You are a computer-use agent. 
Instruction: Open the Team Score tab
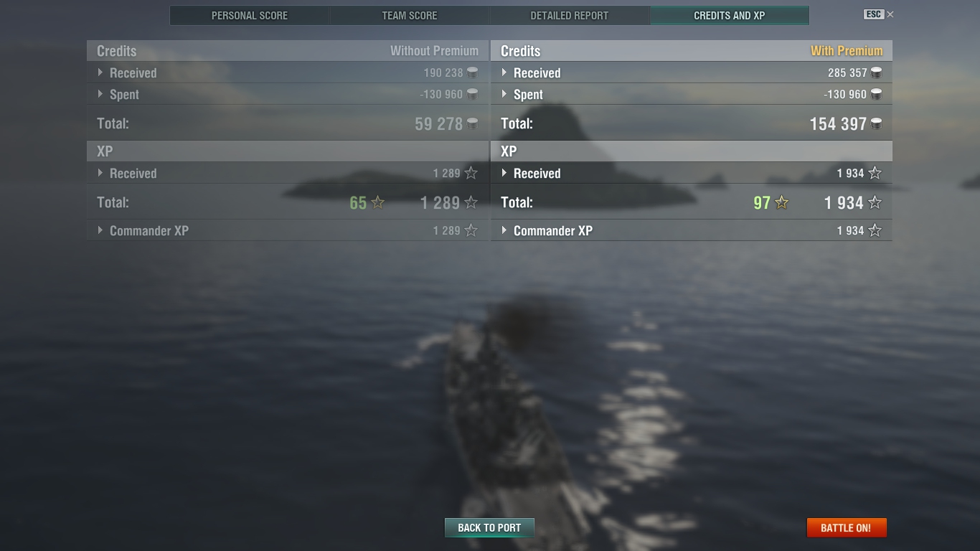pyautogui.click(x=410, y=15)
